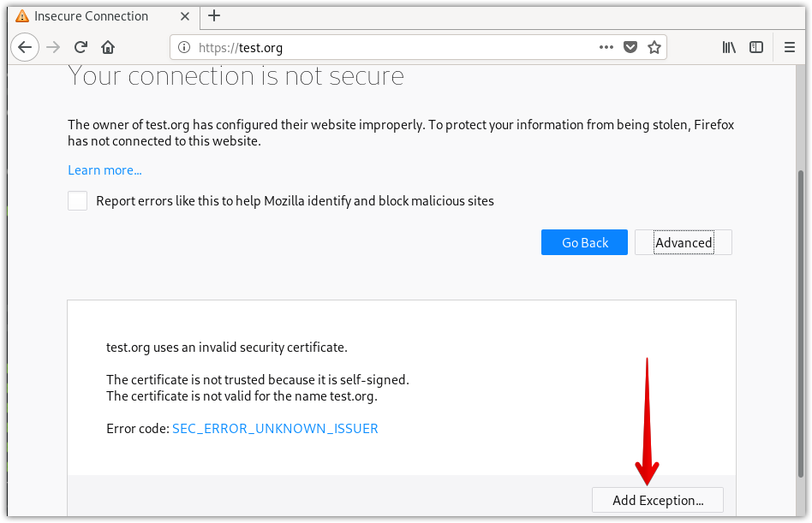812x523 pixels.
Task: Click the tab's warning triangle icon
Action: coord(22,16)
